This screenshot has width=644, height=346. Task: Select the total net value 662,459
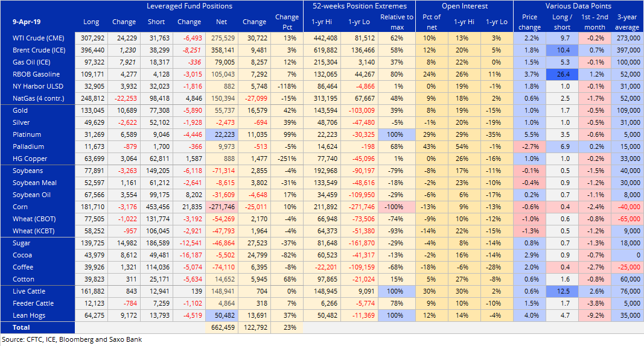223,327
